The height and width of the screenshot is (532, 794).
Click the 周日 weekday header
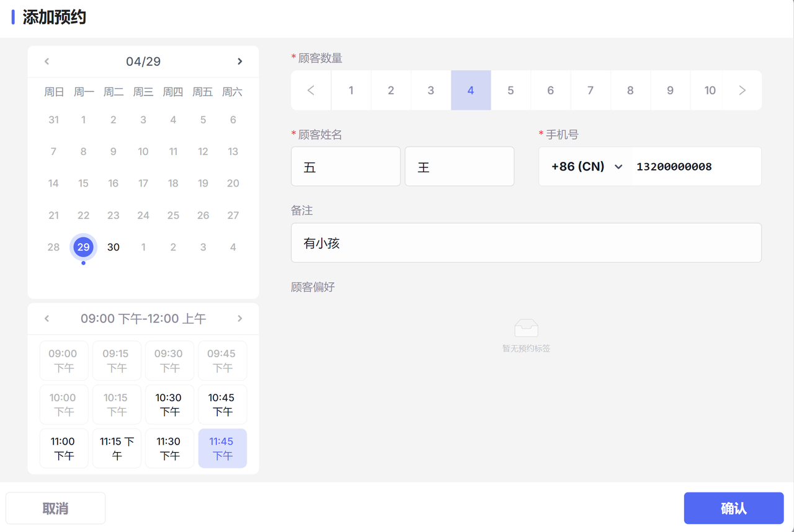[x=54, y=92]
